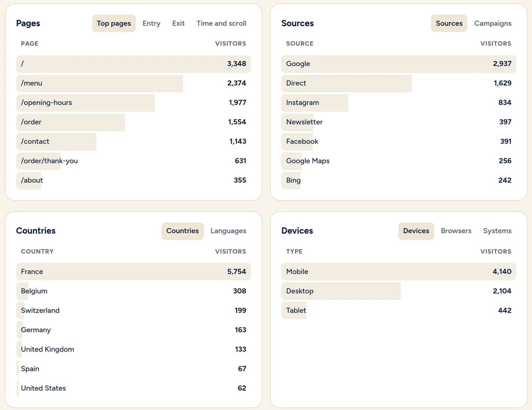This screenshot has height=410, width=532.
Task: Select the Devices tab button
Action: (416, 231)
